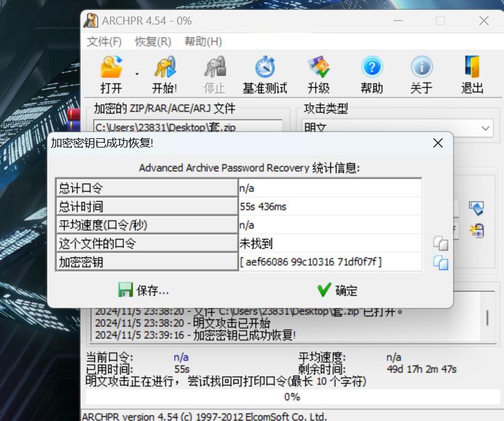Viewport: 504px width, 421px height.
Task: Click the log area vertical scrollbar
Action: point(487,317)
